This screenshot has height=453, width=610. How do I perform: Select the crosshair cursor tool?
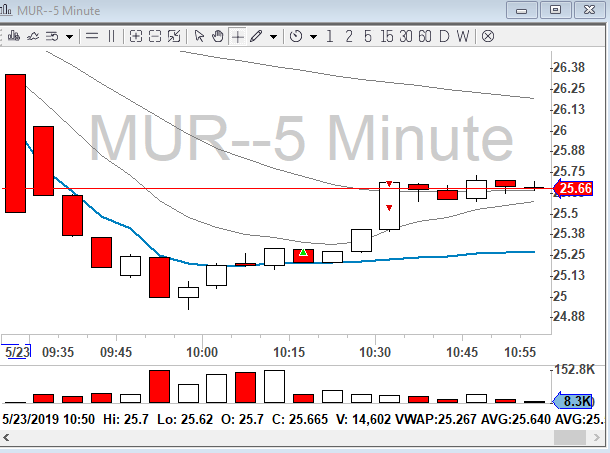tap(237, 37)
